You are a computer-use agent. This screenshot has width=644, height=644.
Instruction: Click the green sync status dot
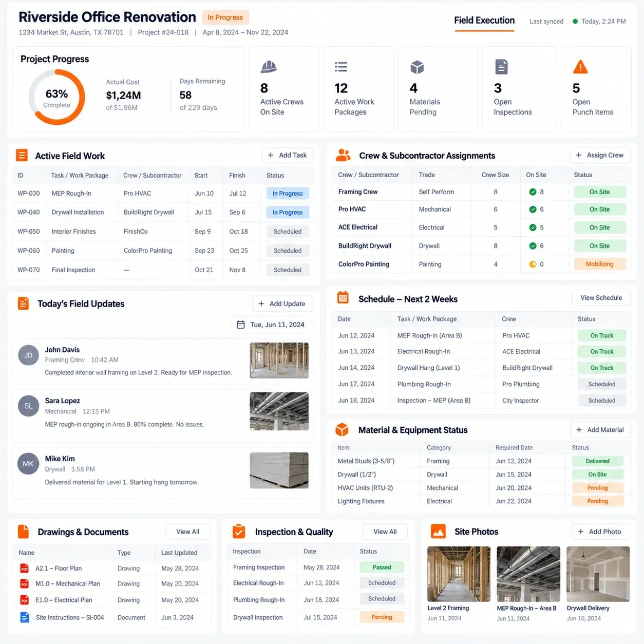tap(575, 22)
